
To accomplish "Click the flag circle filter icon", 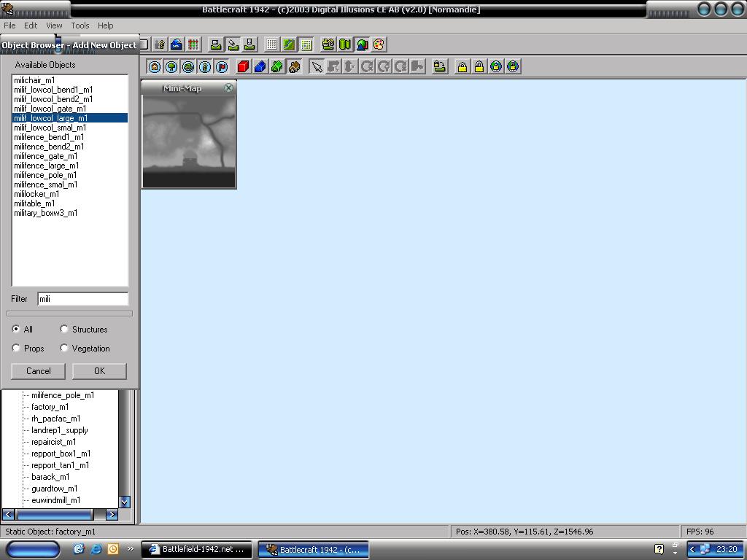I will (x=222, y=66).
